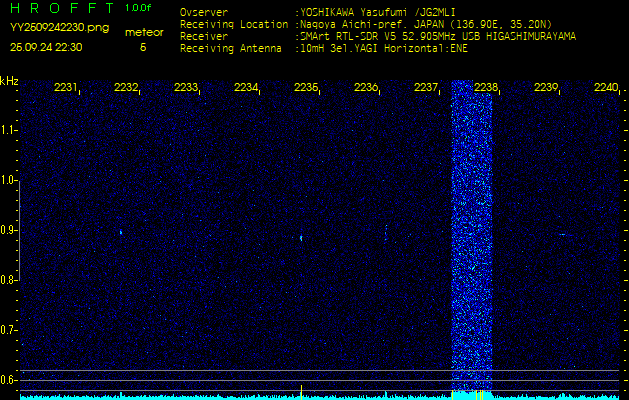Select the Nagoya Aichi-pref. JAPAN location text
This screenshot has height=400, width=629.
point(426,24)
